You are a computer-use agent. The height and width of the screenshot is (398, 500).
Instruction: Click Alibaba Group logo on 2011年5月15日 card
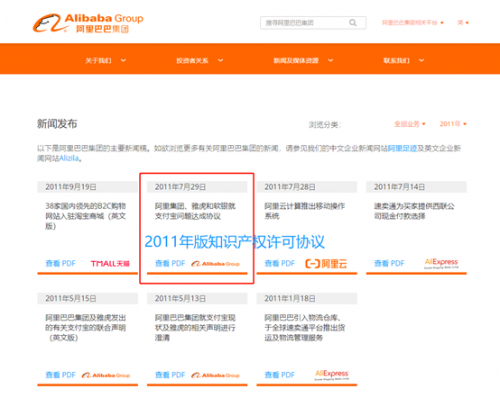pos(106,375)
